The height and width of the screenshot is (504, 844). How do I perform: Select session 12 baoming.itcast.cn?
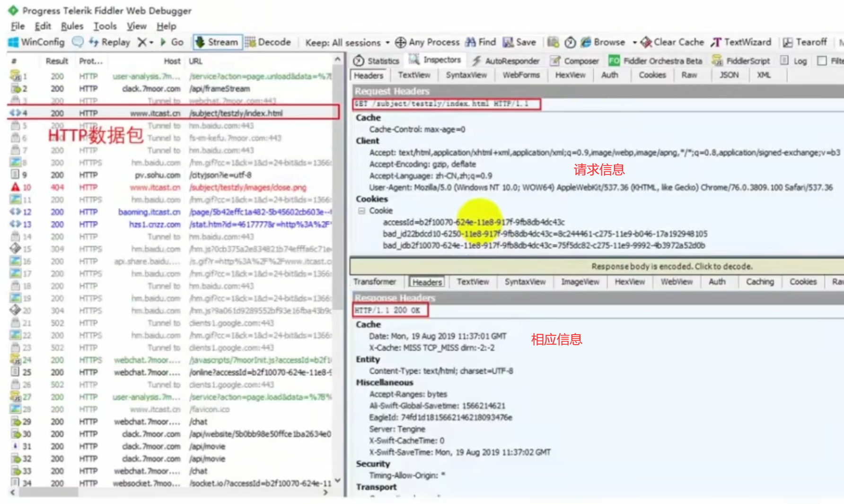(x=171, y=212)
